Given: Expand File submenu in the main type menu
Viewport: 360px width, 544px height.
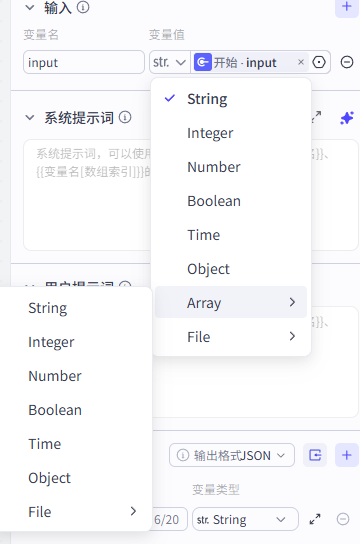Looking at the screenshot, I should pos(231,337).
